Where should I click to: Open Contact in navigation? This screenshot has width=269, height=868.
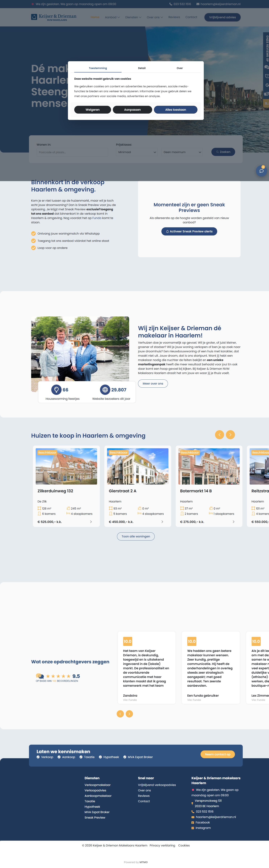click(191, 17)
